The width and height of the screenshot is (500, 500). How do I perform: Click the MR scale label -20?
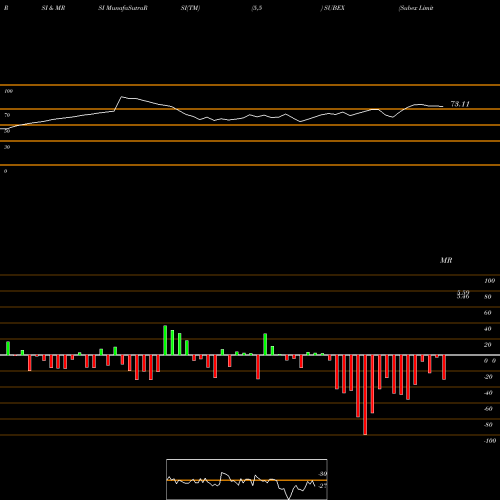point(488,377)
